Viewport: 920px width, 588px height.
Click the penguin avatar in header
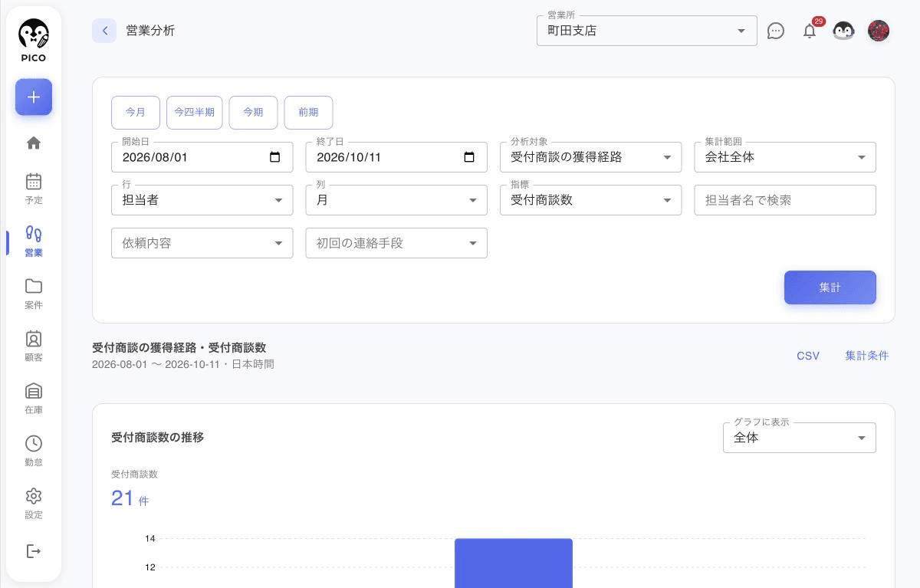point(843,31)
